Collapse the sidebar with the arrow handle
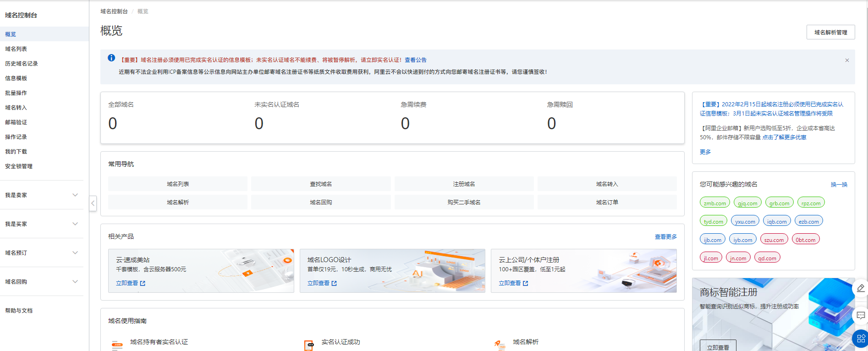This screenshot has width=868, height=351. [x=93, y=203]
